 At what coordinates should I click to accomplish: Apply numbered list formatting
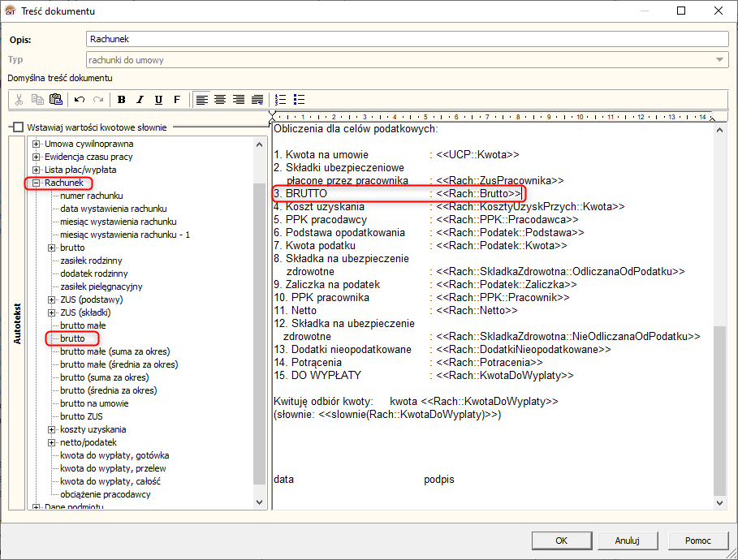point(281,100)
